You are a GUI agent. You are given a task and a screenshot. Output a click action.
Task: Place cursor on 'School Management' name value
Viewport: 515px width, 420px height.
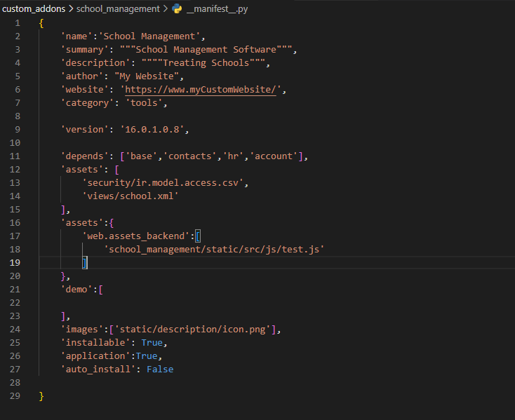click(x=149, y=36)
